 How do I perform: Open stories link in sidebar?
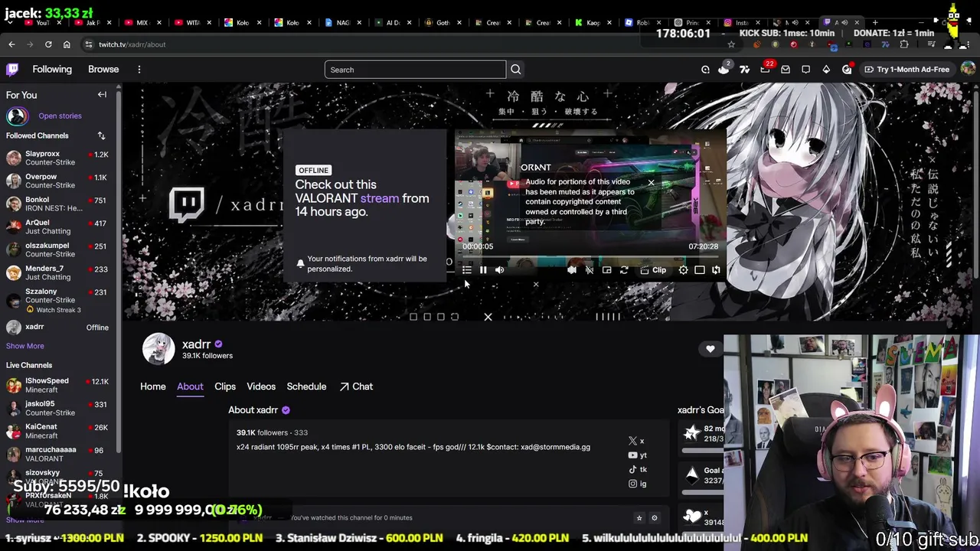pyautogui.click(x=60, y=116)
